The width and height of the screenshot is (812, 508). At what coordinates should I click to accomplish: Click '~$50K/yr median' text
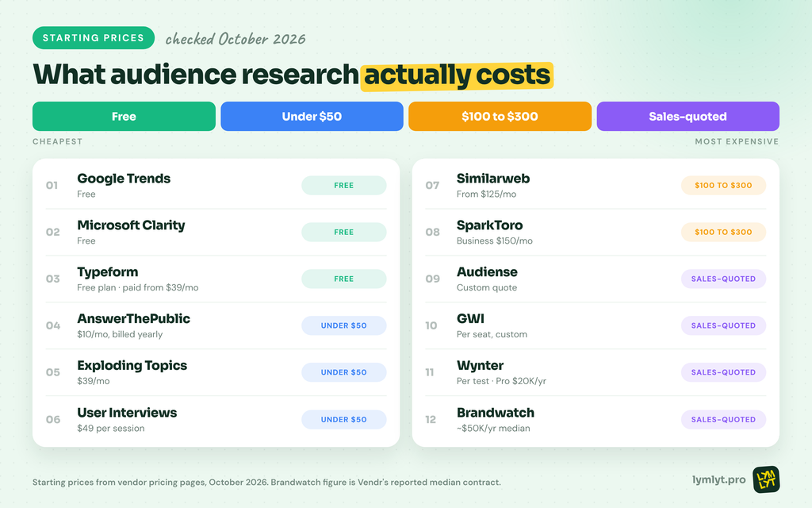(x=493, y=428)
